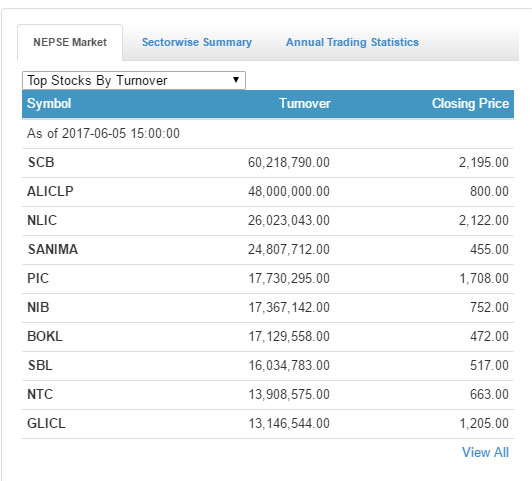The width and height of the screenshot is (532, 481).
Task: Click closing price 752.00
Action: (489, 307)
